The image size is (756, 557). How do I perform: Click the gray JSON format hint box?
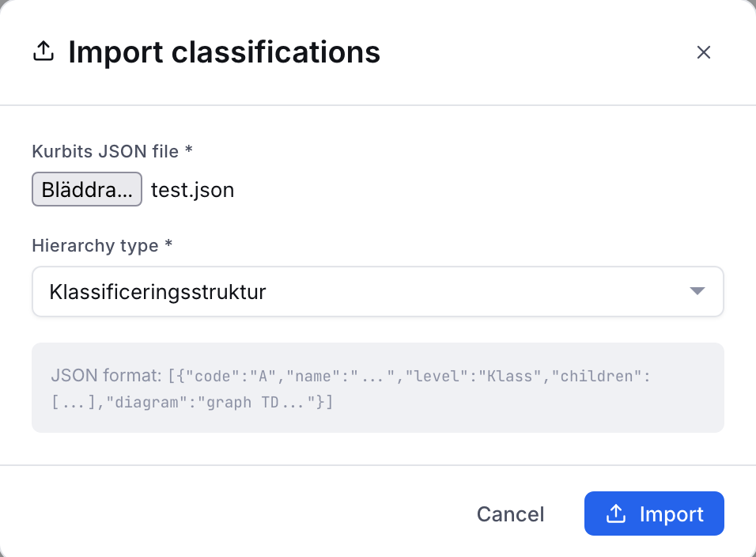[x=377, y=388]
